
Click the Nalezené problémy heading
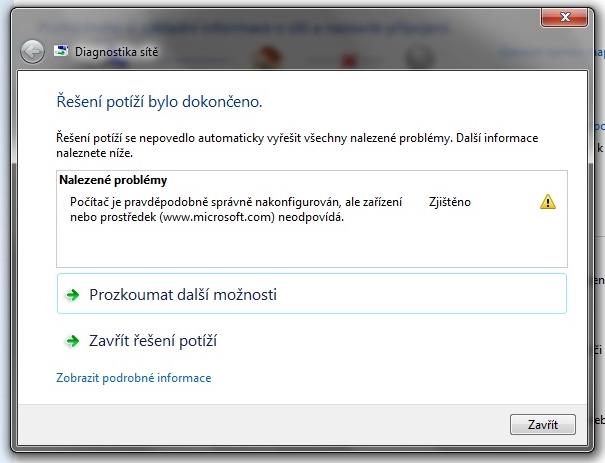point(113,180)
